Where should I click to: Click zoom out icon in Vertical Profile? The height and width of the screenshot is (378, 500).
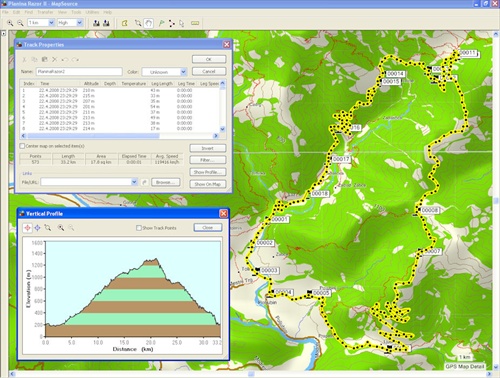(71, 228)
